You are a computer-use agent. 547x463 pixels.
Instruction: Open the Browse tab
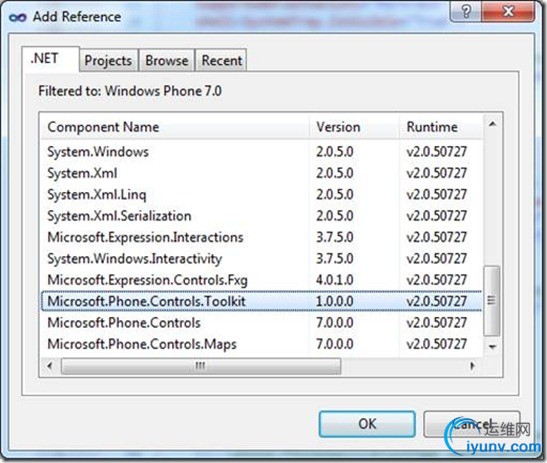tap(167, 60)
